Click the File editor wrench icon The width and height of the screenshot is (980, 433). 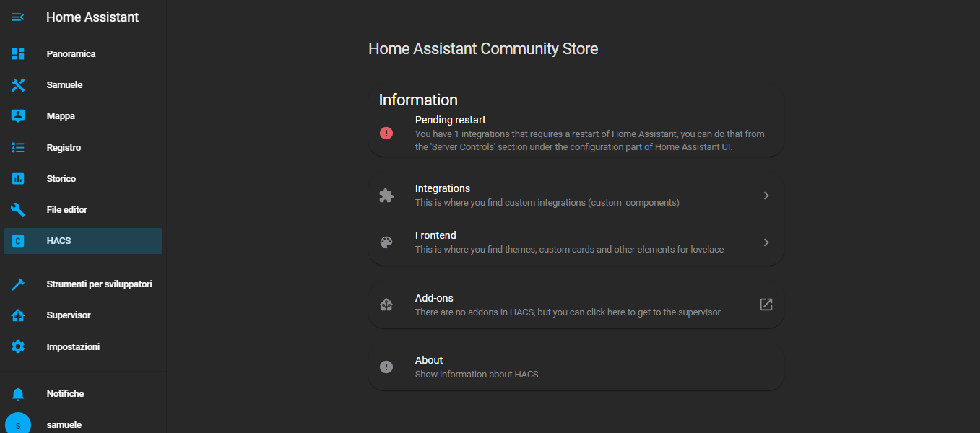pyautogui.click(x=18, y=210)
